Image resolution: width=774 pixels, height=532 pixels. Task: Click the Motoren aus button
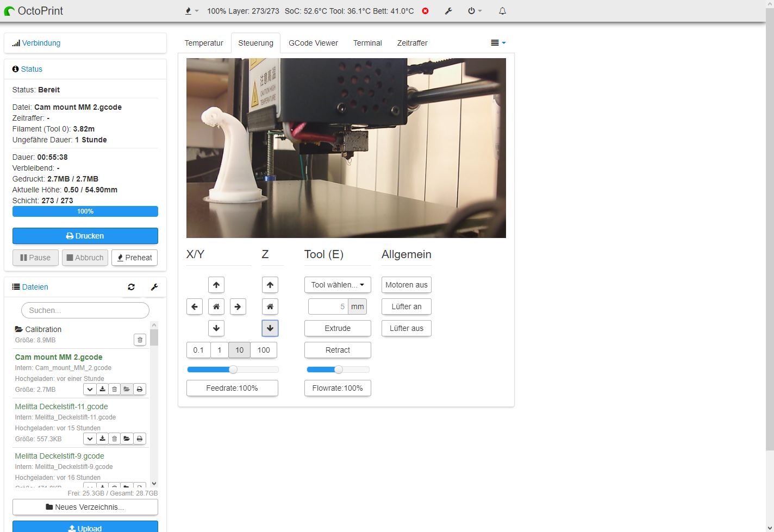406,285
